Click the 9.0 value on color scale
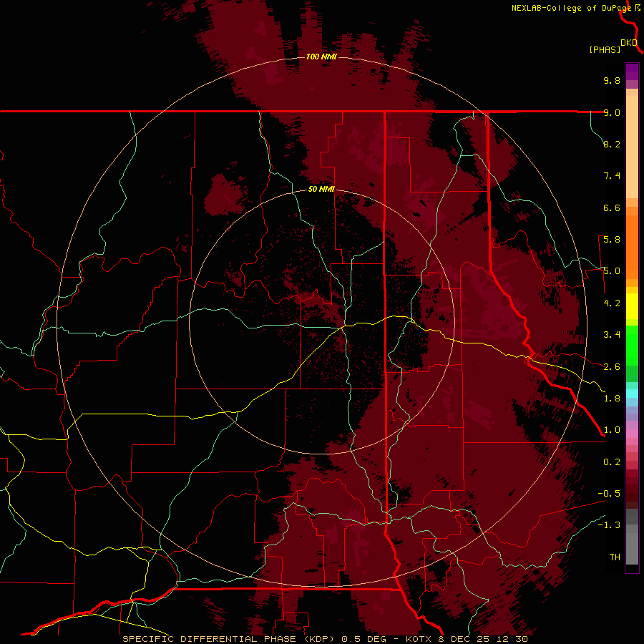This screenshot has width=644, height=644. tap(612, 112)
